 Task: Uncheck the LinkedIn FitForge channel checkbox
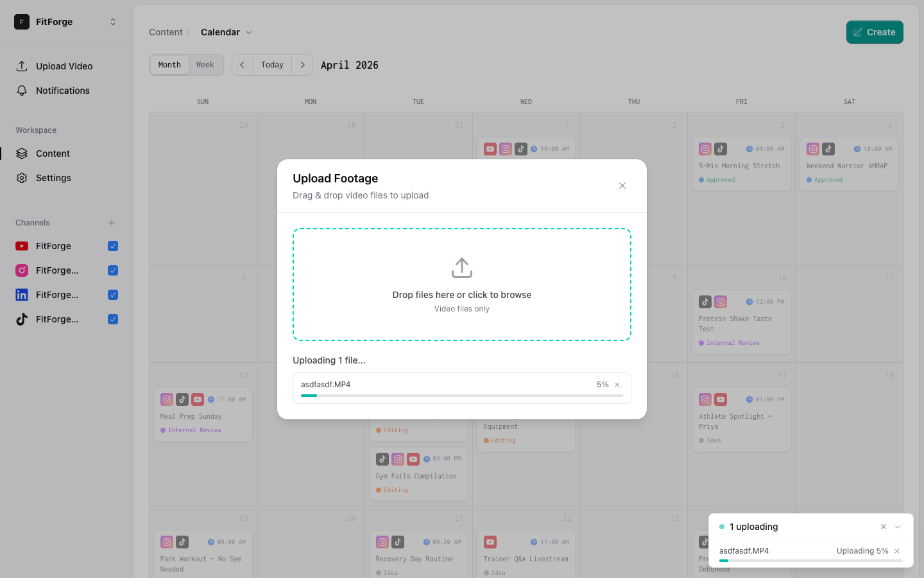coord(113,295)
